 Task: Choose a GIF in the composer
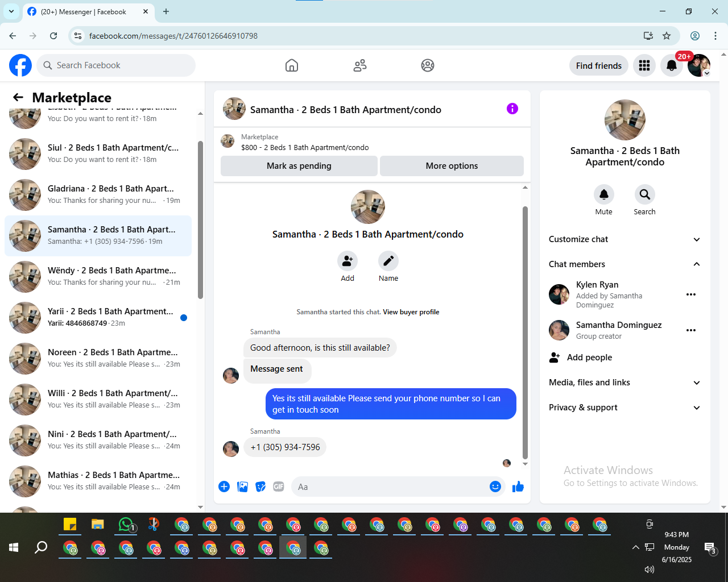(279, 487)
